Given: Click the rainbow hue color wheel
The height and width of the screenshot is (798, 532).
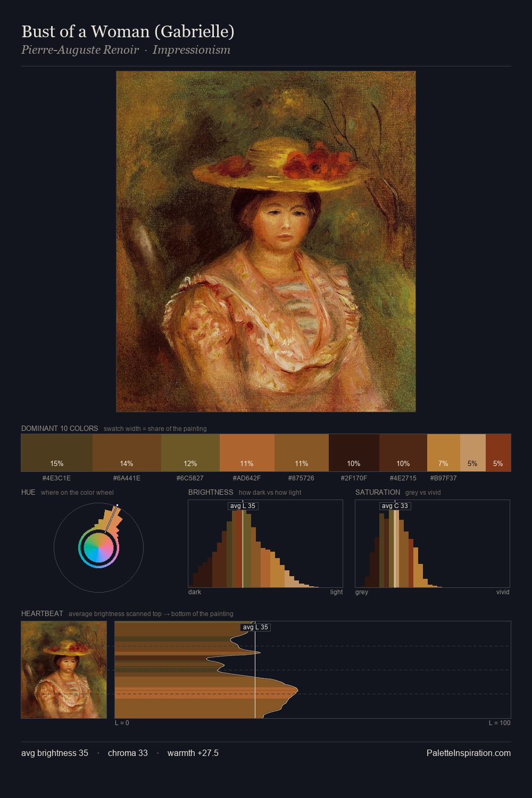Looking at the screenshot, I should point(98,548).
